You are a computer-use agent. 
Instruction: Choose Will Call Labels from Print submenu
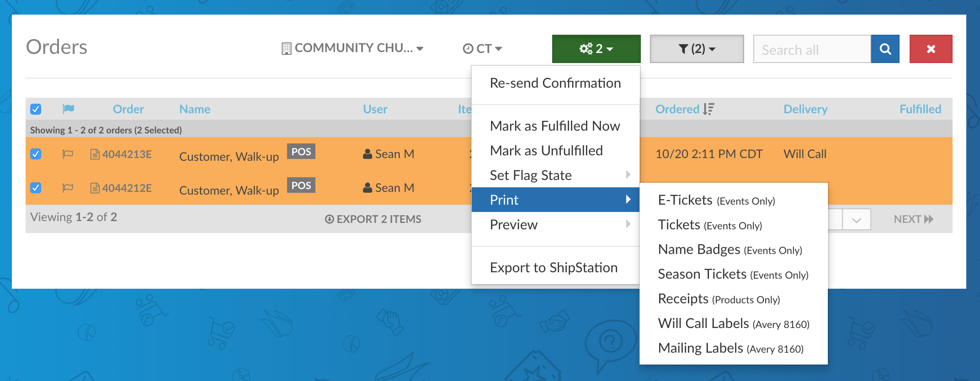pyautogui.click(x=733, y=323)
